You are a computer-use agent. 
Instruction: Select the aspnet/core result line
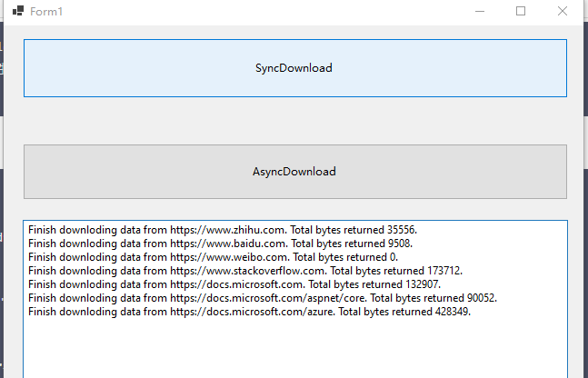[263, 298]
